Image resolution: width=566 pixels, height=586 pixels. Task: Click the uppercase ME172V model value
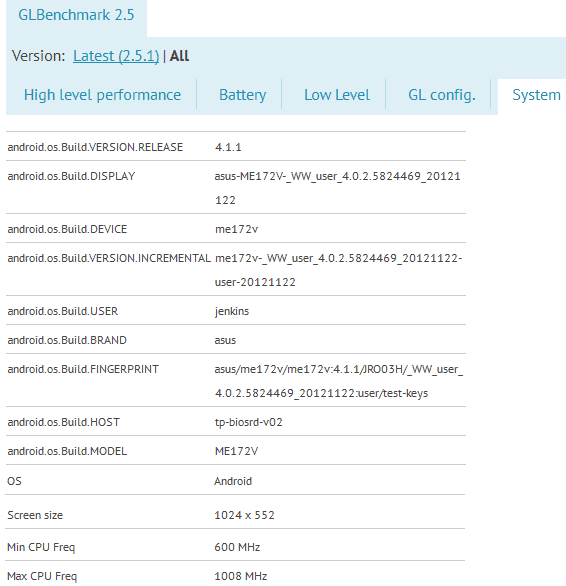coord(236,451)
